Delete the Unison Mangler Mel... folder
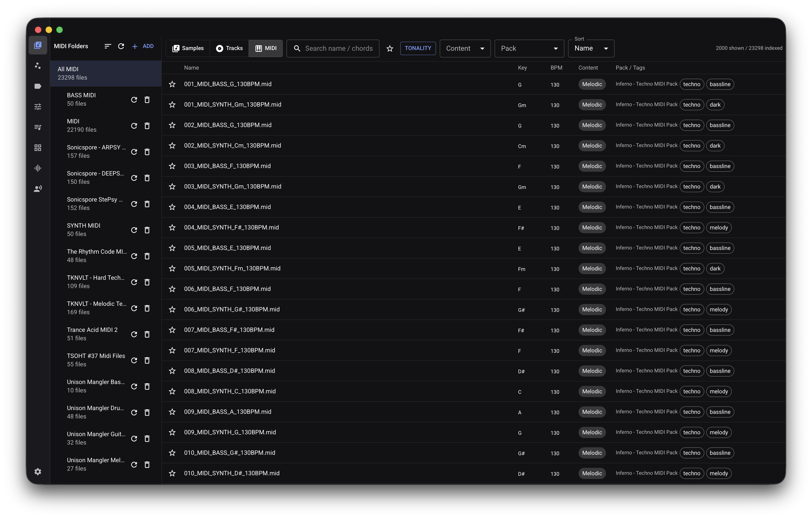Screen dimensions: 812x519 pos(147,464)
